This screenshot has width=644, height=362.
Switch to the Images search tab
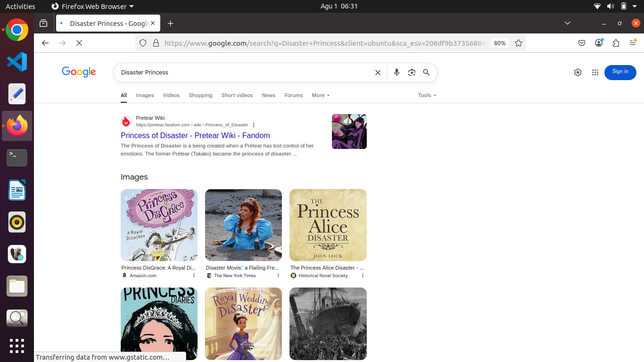point(145,95)
